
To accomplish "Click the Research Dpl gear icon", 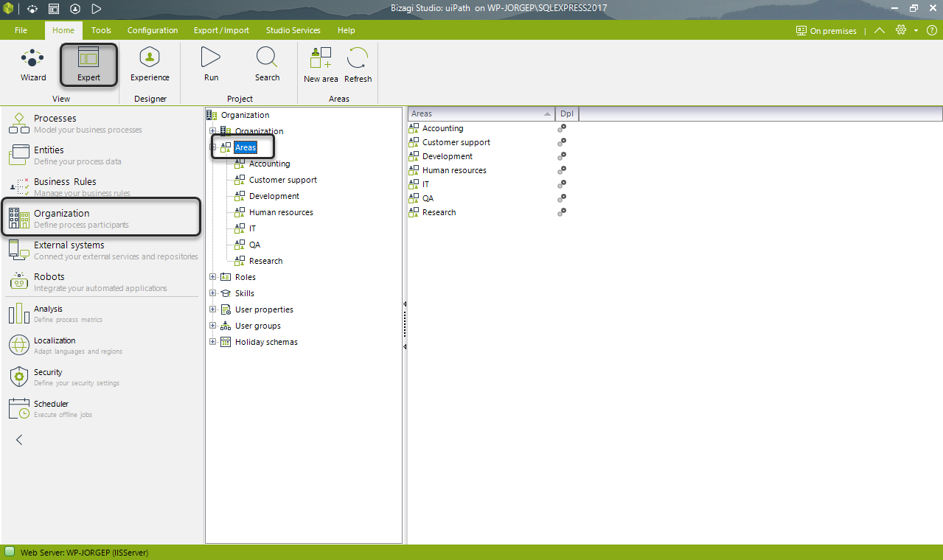I will (562, 212).
